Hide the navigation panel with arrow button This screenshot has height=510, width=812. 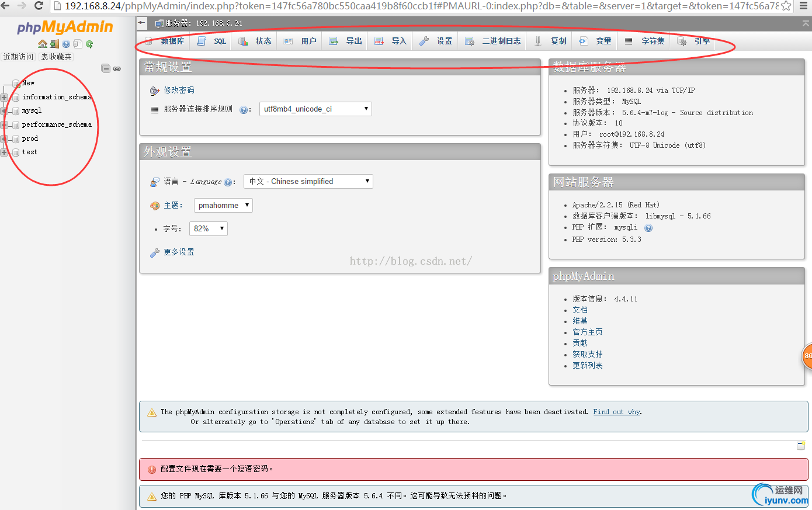pyautogui.click(x=142, y=23)
